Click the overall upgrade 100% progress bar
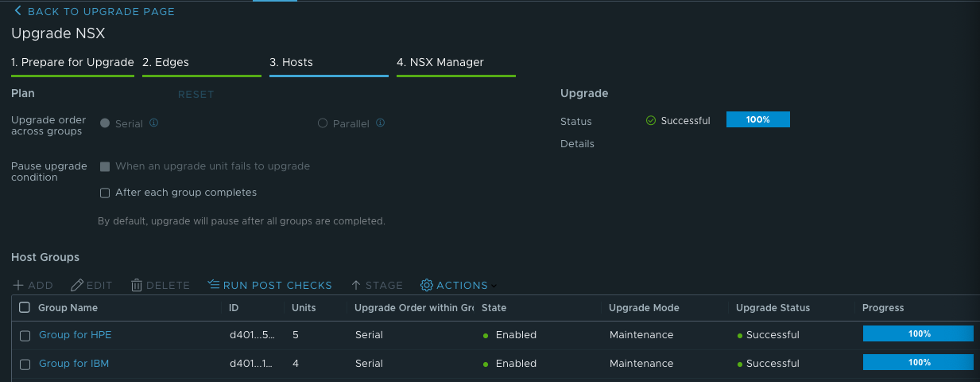The image size is (980, 382). (x=758, y=119)
